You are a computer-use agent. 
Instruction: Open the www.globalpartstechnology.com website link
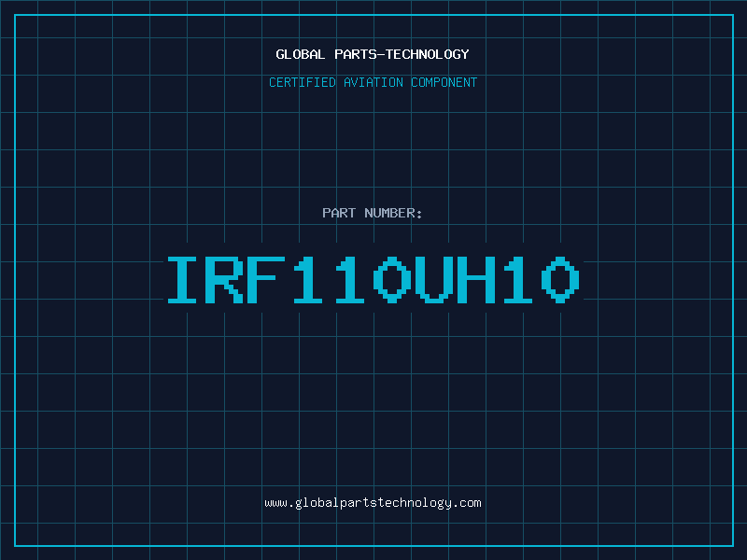tap(373, 503)
